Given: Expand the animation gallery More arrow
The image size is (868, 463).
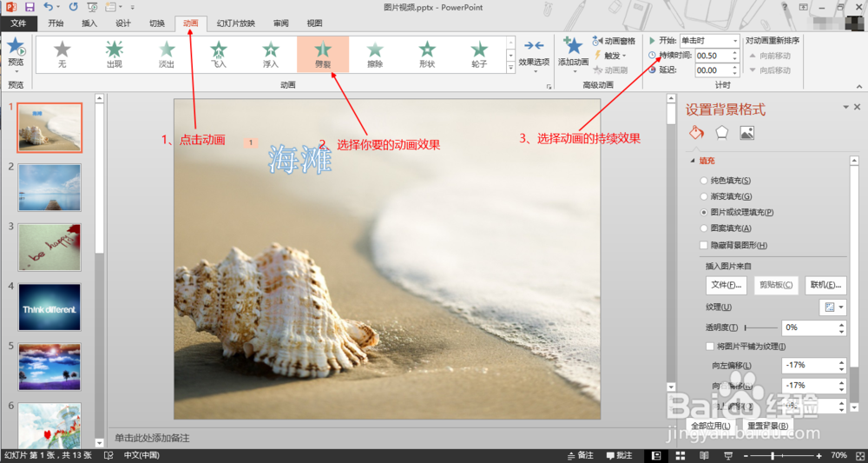Looking at the screenshot, I should [511, 68].
